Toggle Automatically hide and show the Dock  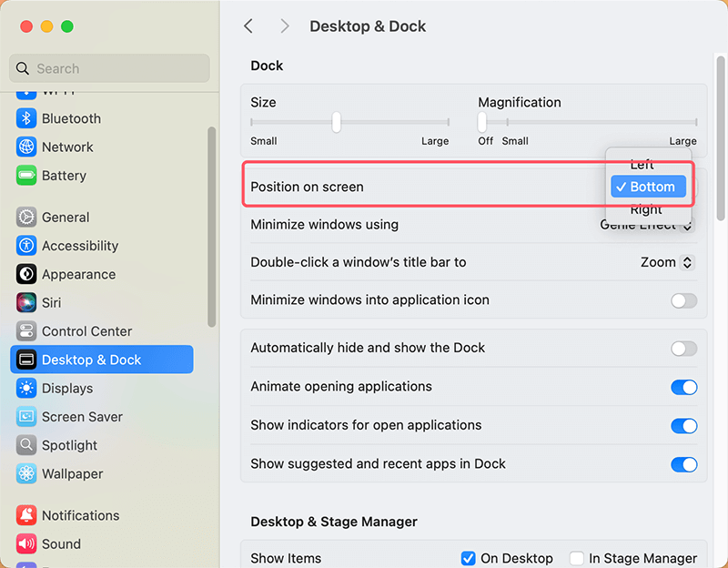(x=683, y=348)
